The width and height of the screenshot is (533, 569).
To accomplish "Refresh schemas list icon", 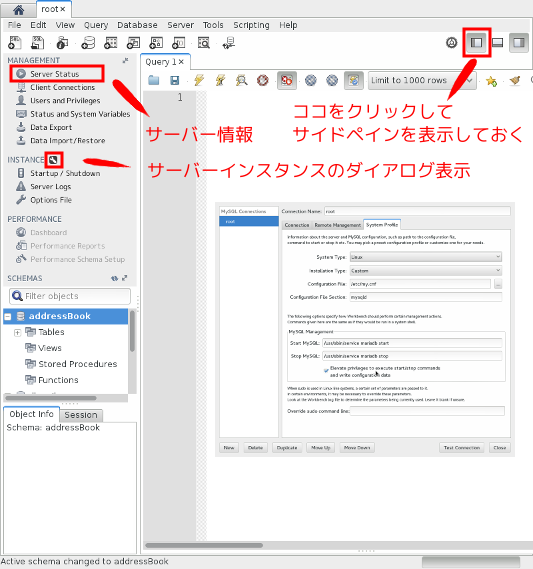I will (114, 278).
